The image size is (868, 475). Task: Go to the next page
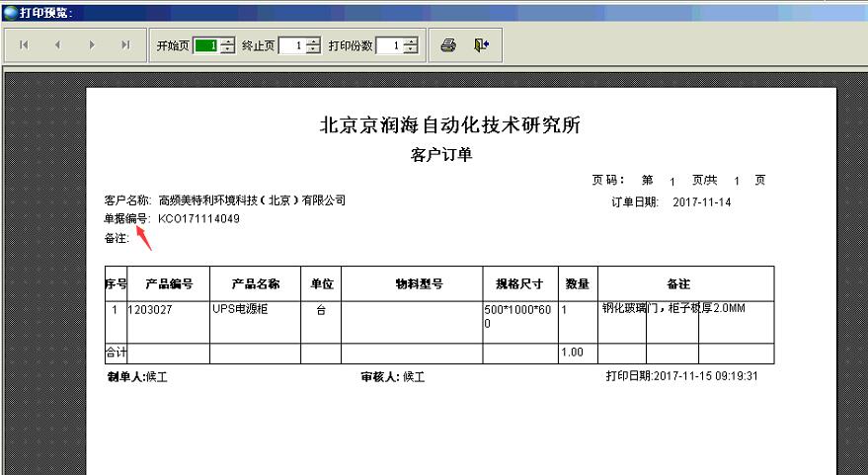coord(92,45)
